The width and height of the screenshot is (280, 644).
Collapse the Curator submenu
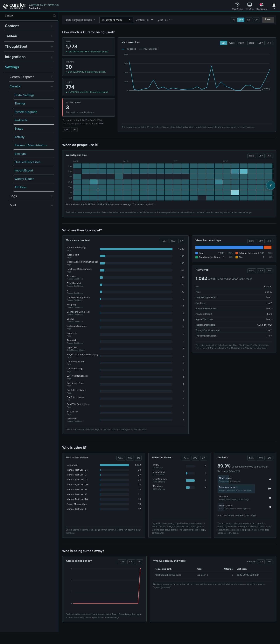[x=31, y=86]
